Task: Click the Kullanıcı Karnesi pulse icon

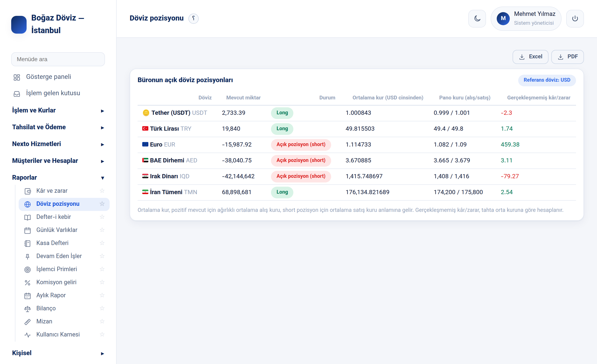Action: [27, 335]
